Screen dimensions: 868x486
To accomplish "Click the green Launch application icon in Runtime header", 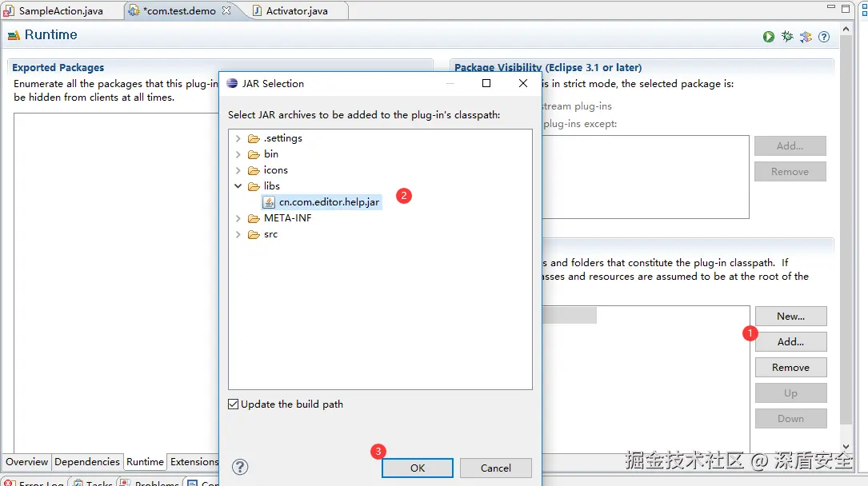I will click(x=768, y=37).
